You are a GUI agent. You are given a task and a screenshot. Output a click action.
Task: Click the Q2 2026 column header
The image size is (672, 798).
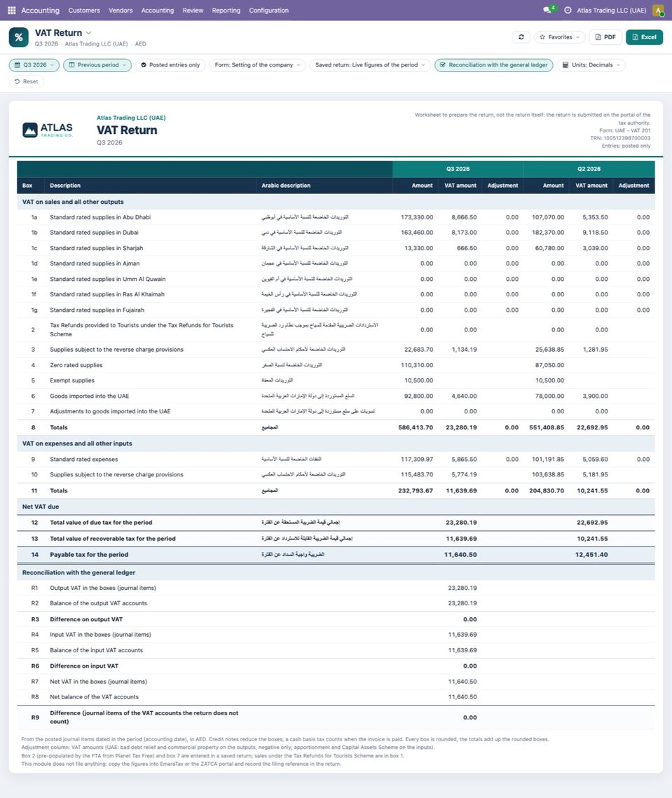coord(589,169)
